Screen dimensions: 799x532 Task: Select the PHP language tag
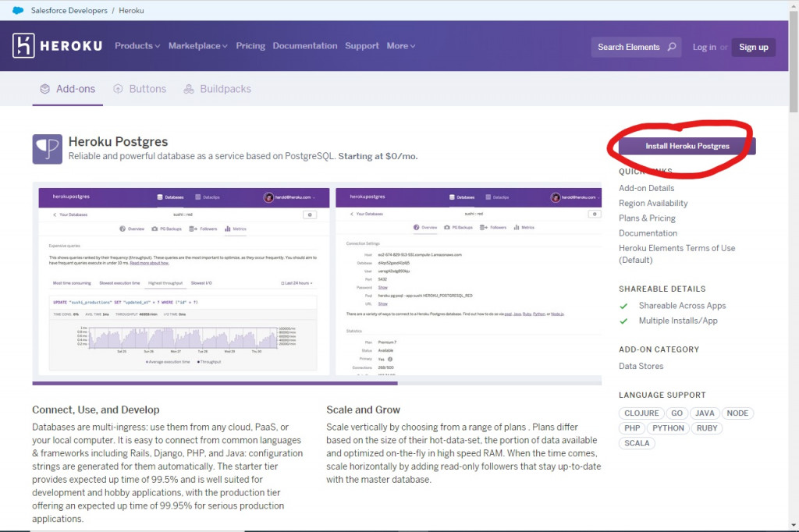point(632,428)
